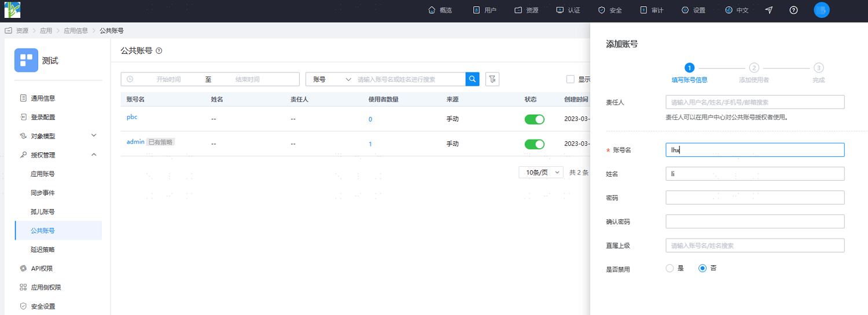Go to 应用信息 breadcrumb link
Screen dimensions: 868x315
coord(76,31)
